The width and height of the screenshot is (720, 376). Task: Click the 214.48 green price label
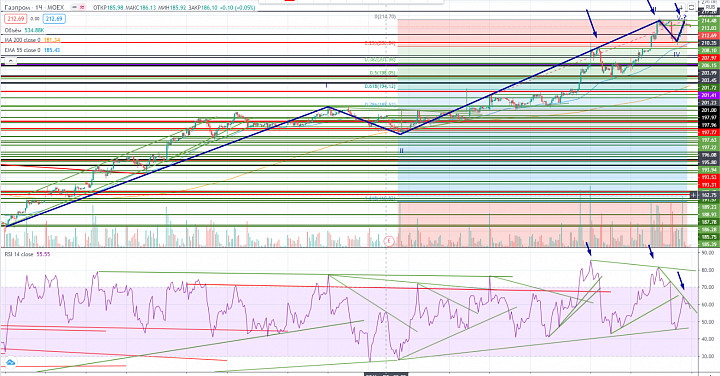pyautogui.click(x=709, y=21)
